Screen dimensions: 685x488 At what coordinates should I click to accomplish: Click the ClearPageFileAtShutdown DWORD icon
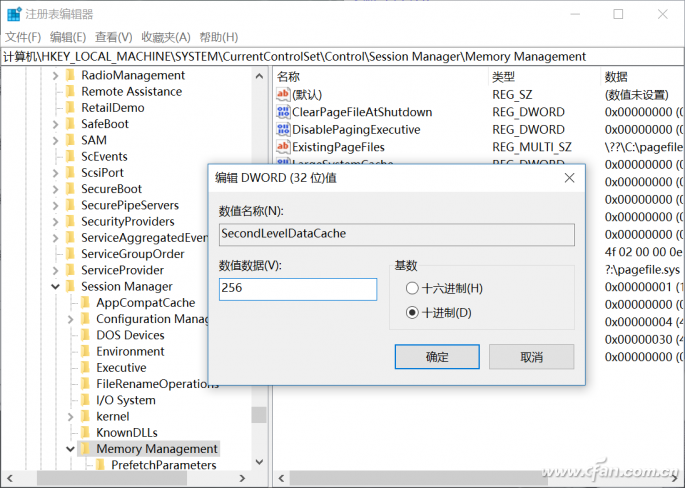[x=283, y=112]
